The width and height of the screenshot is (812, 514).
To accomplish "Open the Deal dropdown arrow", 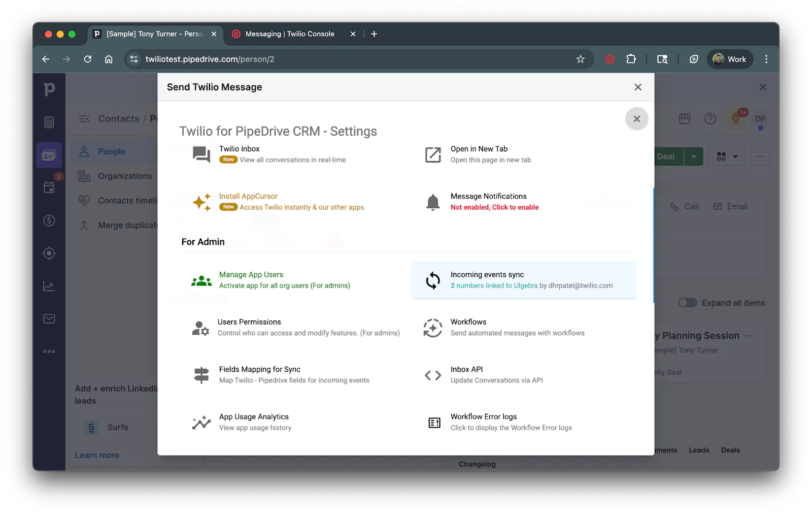I will [x=694, y=156].
